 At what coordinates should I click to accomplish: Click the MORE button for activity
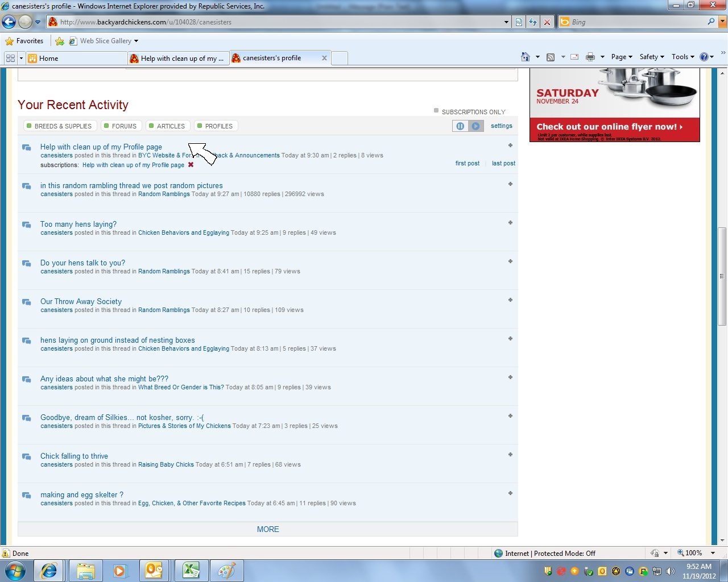point(268,529)
